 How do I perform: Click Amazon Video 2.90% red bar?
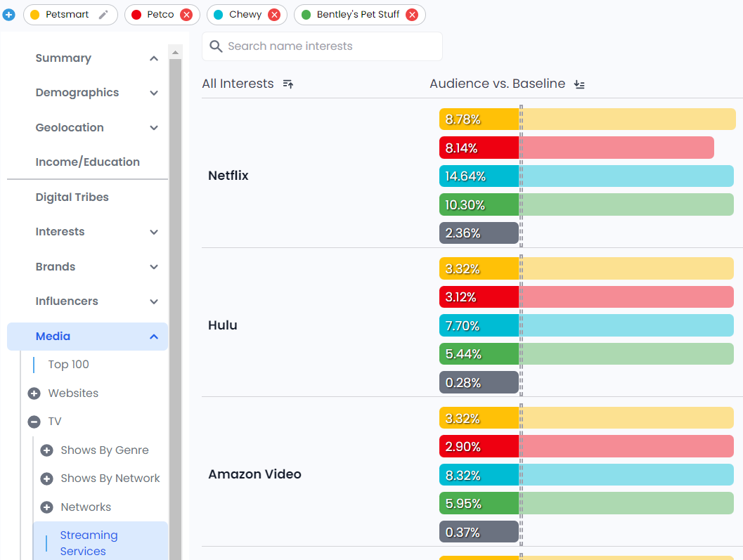(587, 446)
